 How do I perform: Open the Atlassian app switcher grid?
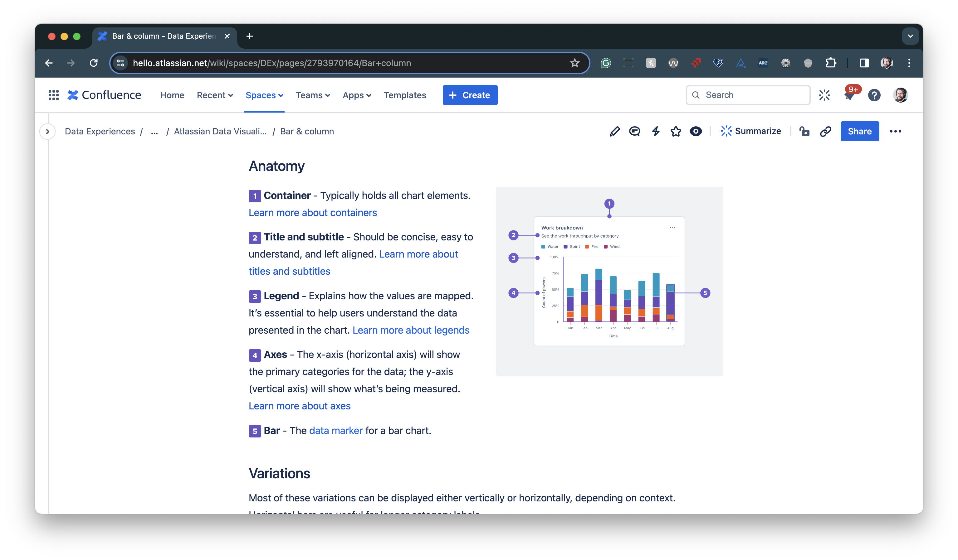(54, 95)
